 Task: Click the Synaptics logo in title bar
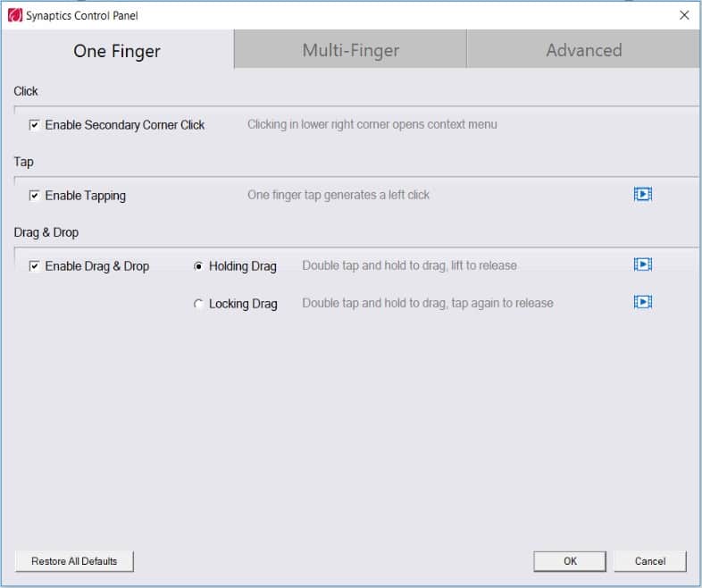point(14,15)
